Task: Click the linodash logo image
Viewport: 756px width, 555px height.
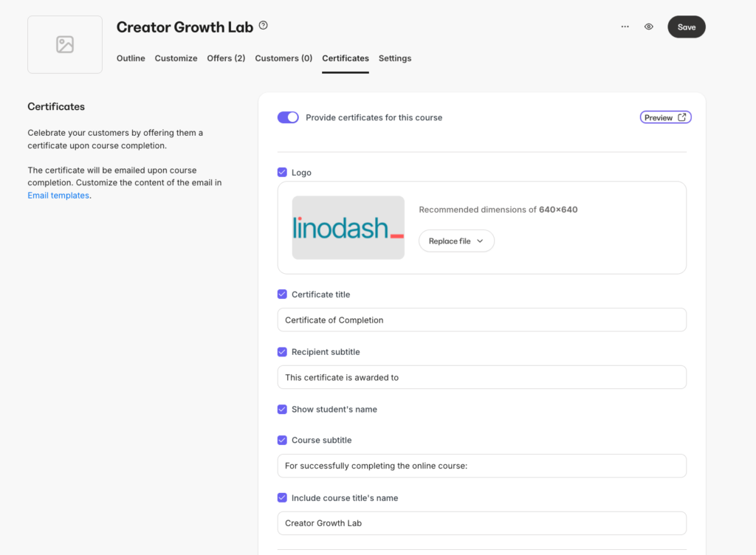Action: 348,227
